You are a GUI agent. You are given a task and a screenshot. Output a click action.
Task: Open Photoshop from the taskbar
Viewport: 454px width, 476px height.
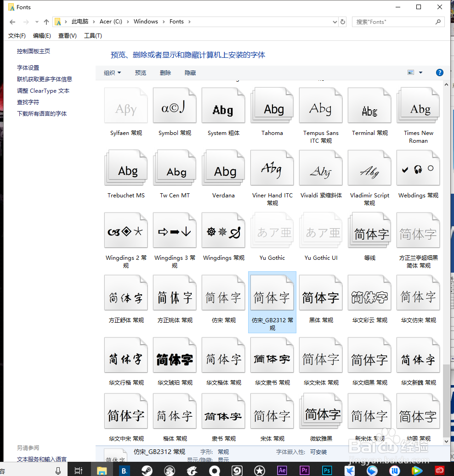pyautogui.click(x=327, y=470)
